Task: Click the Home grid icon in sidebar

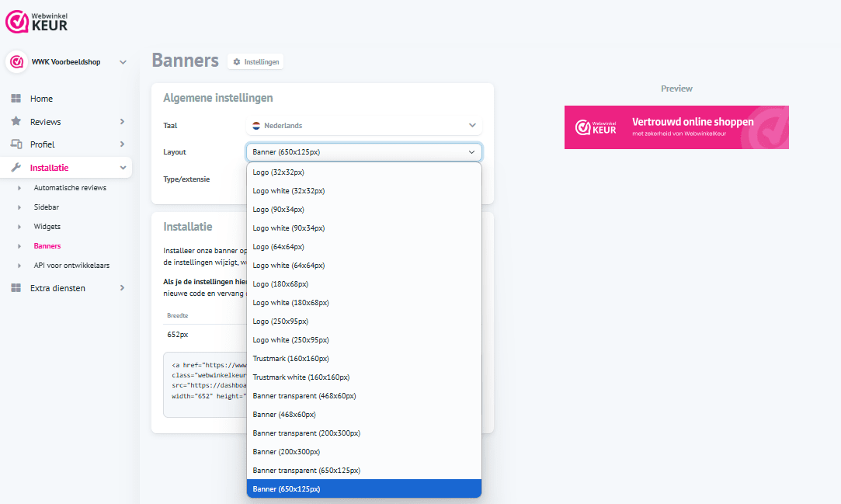Action: (x=16, y=99)
